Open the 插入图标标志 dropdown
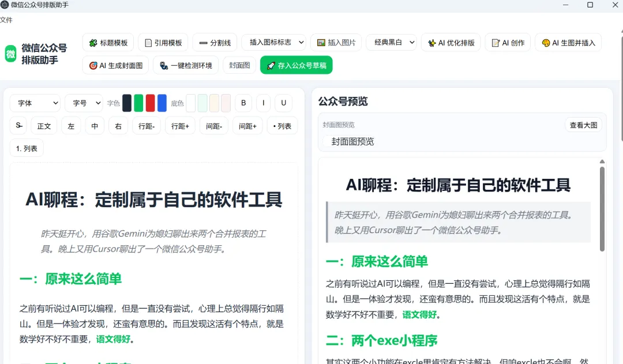This screenshot has height=364, width=623. (x=274, y=42)
